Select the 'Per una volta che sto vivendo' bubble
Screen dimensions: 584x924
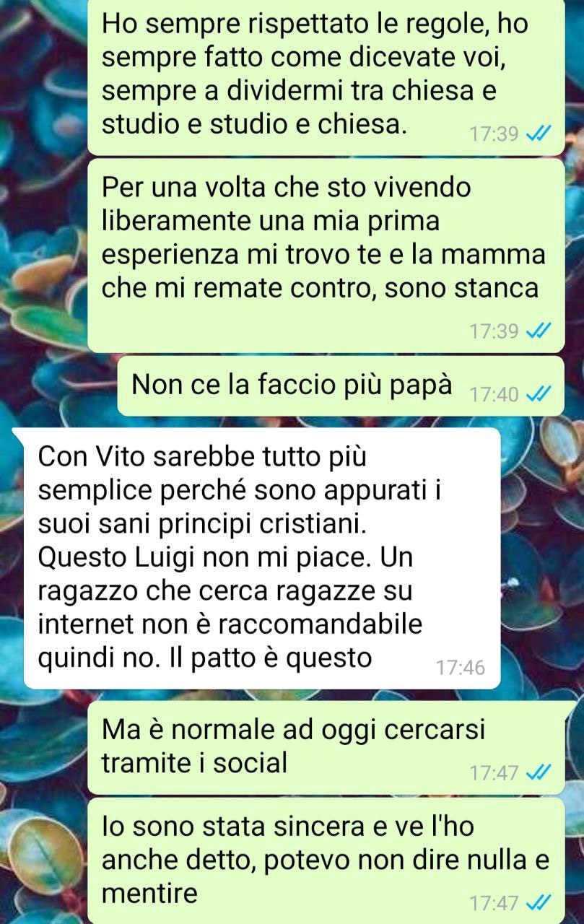(x=326, y=256)
